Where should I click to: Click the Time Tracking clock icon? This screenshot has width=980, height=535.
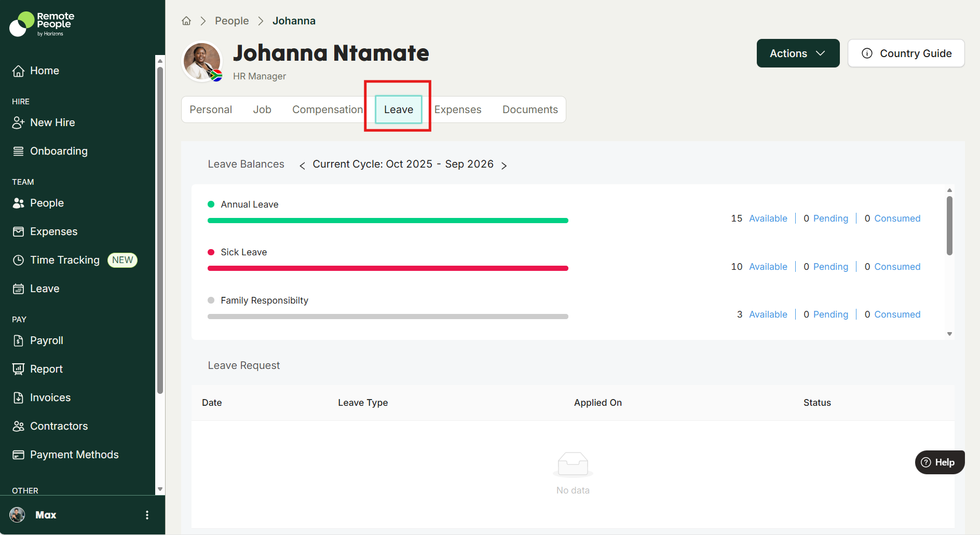pyautogui.click(x=19, y=260)
